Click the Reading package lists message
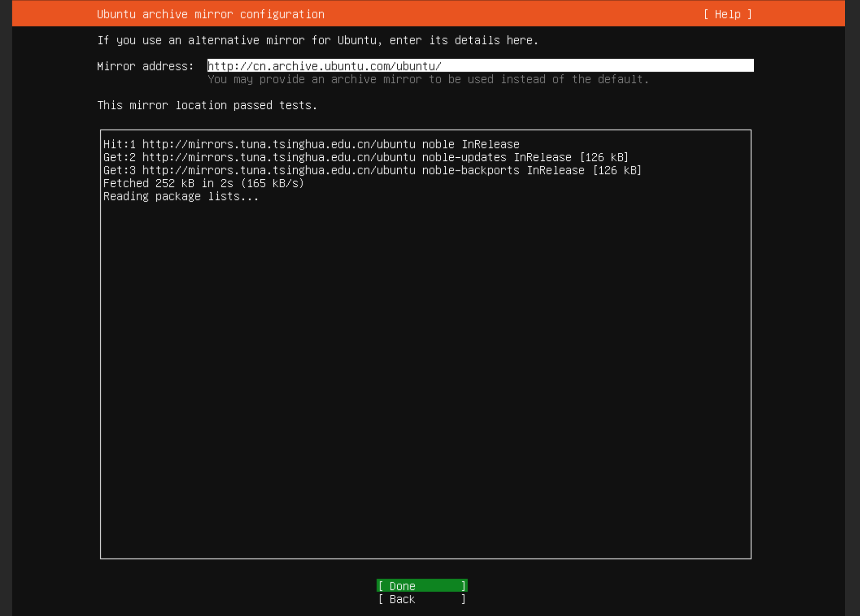The height and width of the screenshot is (616, 860). (181, 197)
